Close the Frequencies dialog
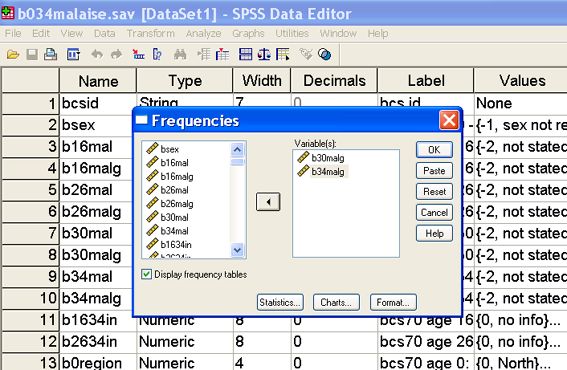The width and height of the screenshot is (567, 370). (449, 120)
